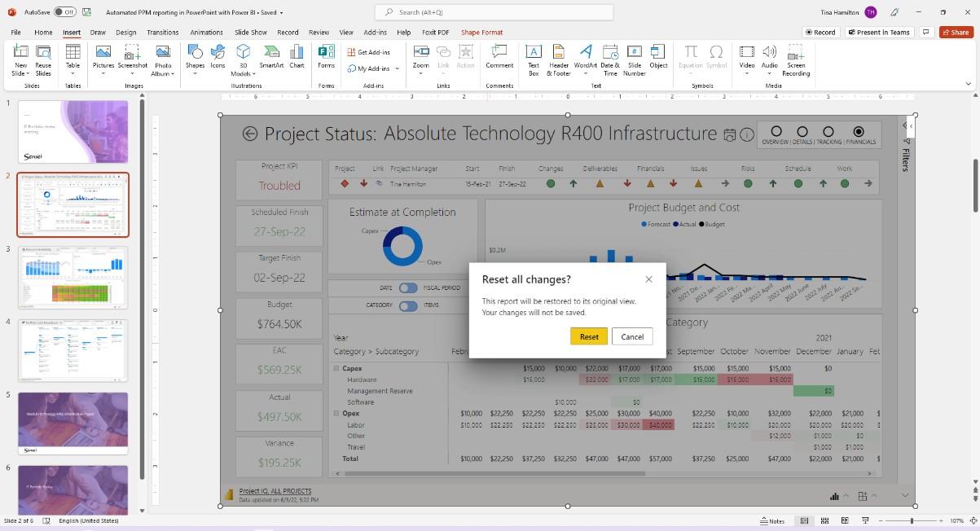The width and height of the screenshot is (980, 531).
Task: Open the Shape Format tab
Action: (481, 33)
